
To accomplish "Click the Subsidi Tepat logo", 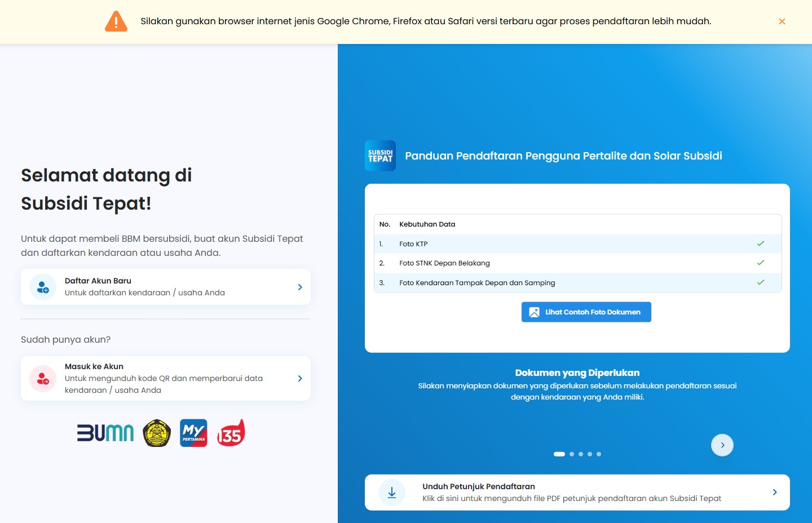I will pos(380,156).
